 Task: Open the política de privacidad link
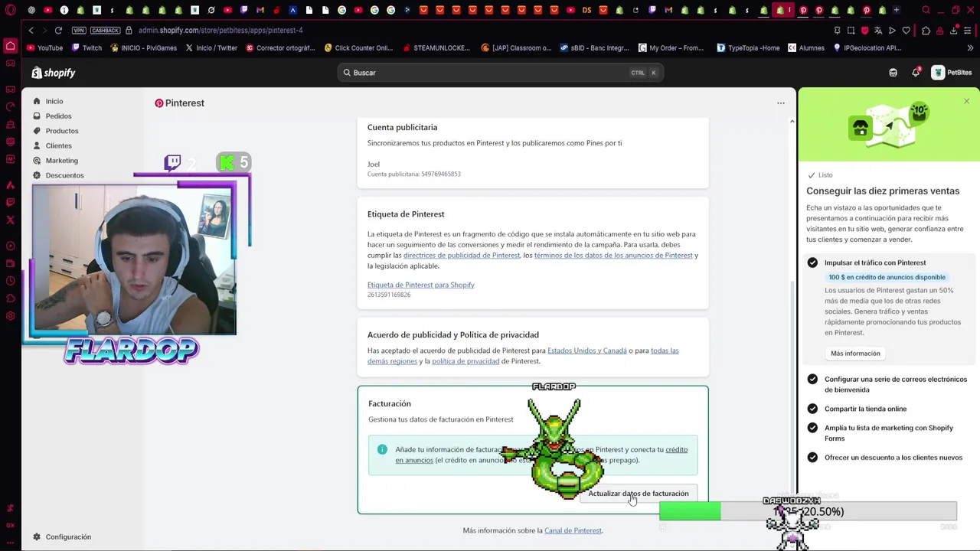click(465, 361)
